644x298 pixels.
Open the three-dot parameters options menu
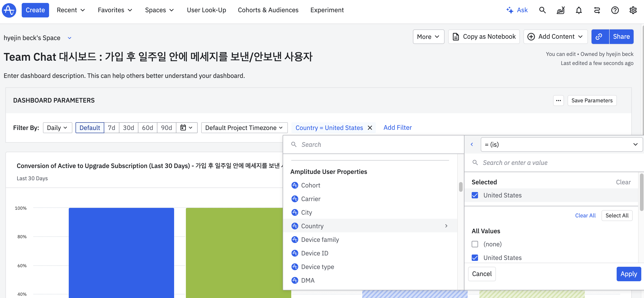(x=558, y=100)
